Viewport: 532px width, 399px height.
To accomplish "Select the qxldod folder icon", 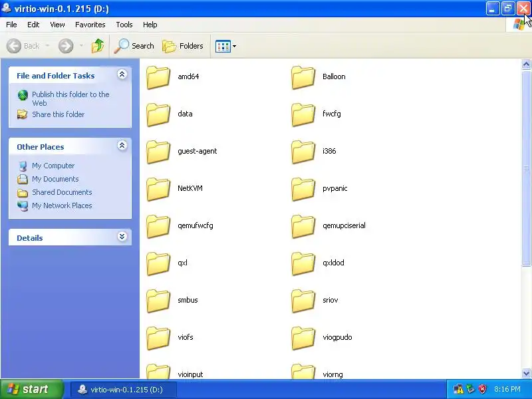I will click(x=303, y=263).
